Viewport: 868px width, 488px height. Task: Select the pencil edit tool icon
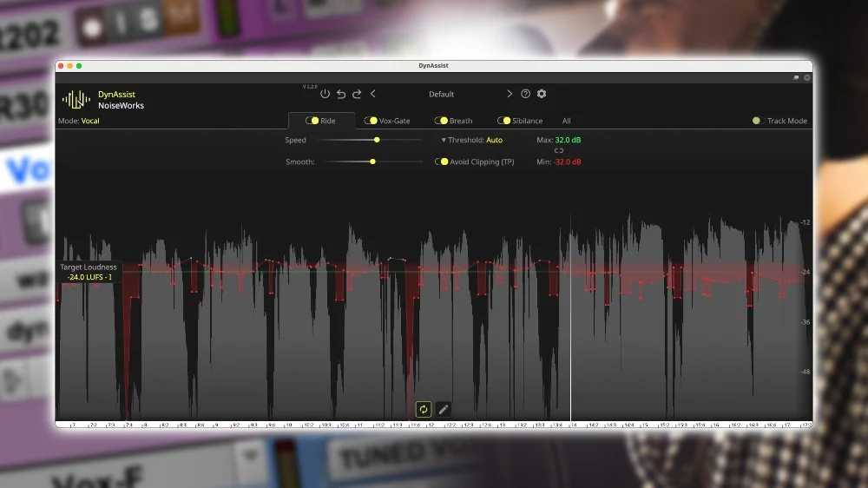coord(444,409)
